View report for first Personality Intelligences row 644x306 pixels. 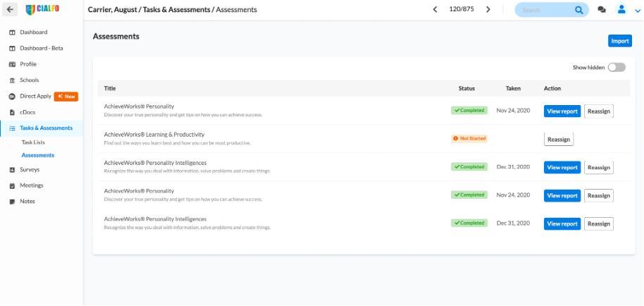562,168
